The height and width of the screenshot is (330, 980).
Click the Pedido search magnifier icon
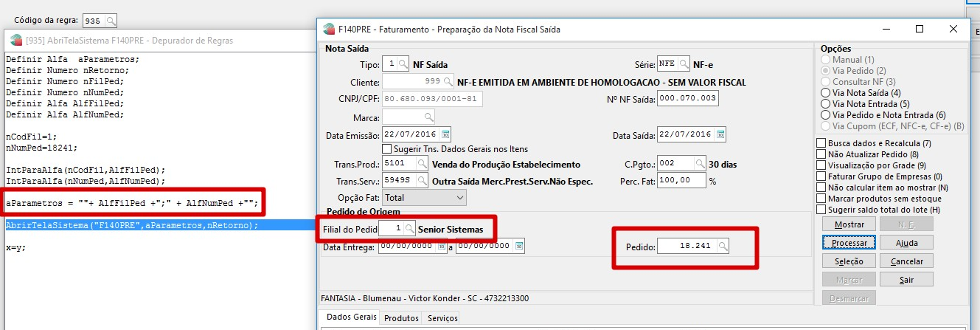pos(724,246)
